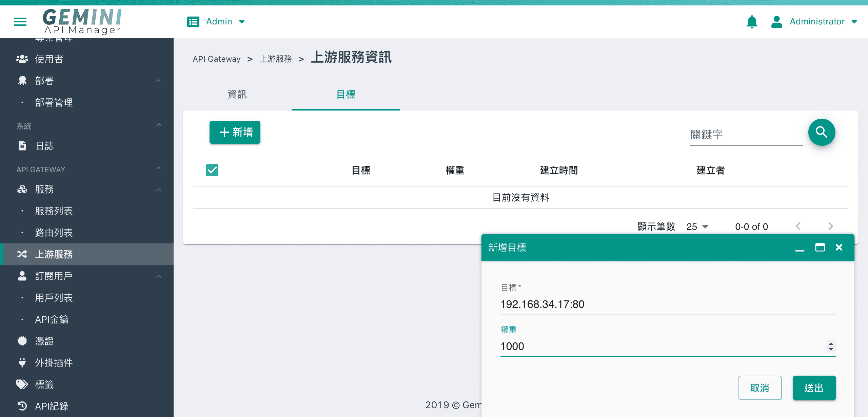Switch to the 目標 tab
This screenshot has width=868, height=417.
point(346,94)
